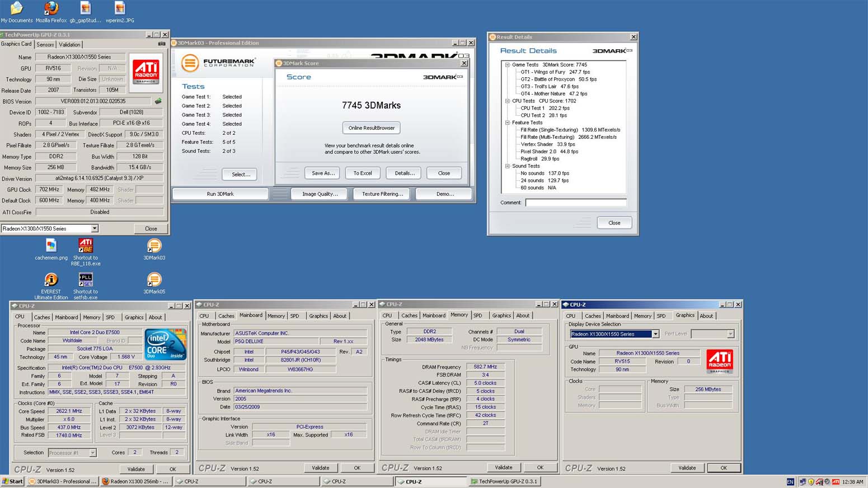
Task: Collapse the Sound Tests tree node
Action: coord(508,166)
